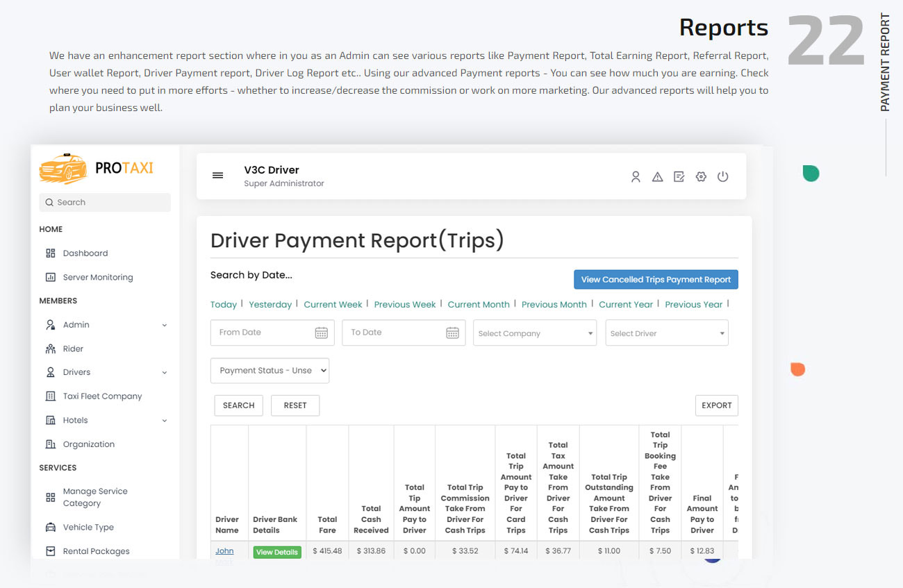Select the Current Month date filter
903x588 pixels.
click(479, 304)
